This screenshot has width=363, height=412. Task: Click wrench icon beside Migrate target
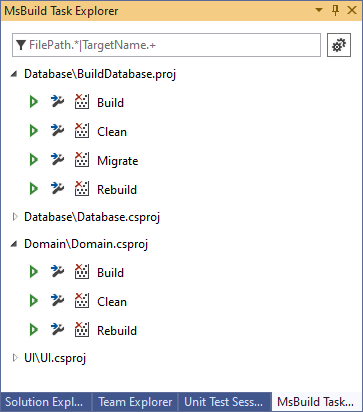tap(57, 159)
